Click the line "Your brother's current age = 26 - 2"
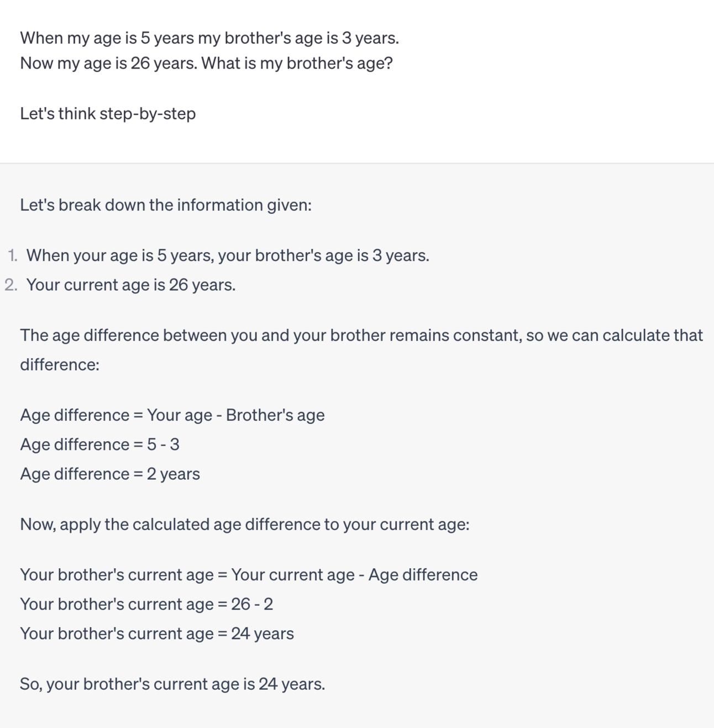714x728 pixels. tap(146, 604)
